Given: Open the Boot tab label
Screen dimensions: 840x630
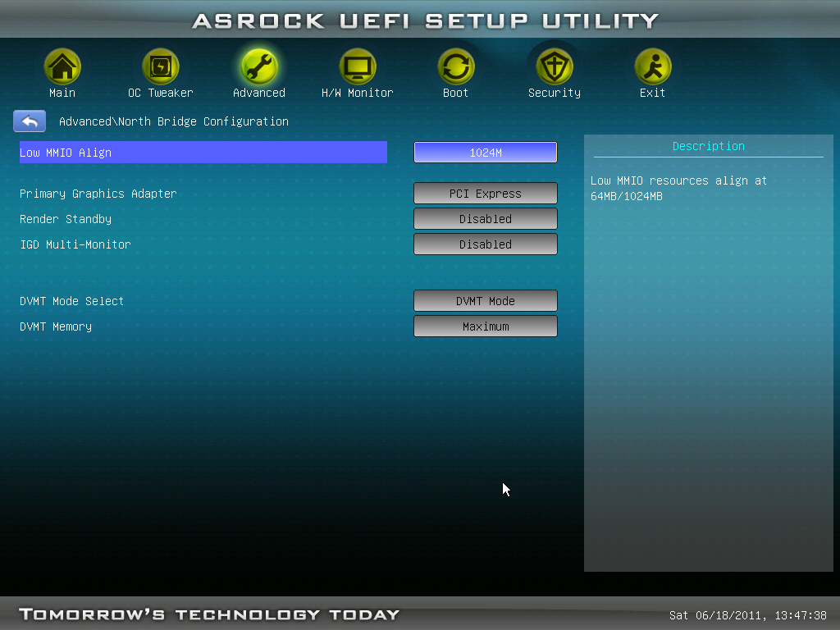Looking at the screenshot, I should tap(456, 93).
